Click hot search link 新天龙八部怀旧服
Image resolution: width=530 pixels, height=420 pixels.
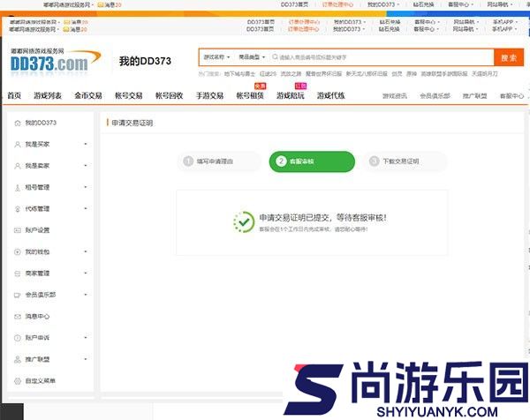pyautogui.click(x=367, y=74)
